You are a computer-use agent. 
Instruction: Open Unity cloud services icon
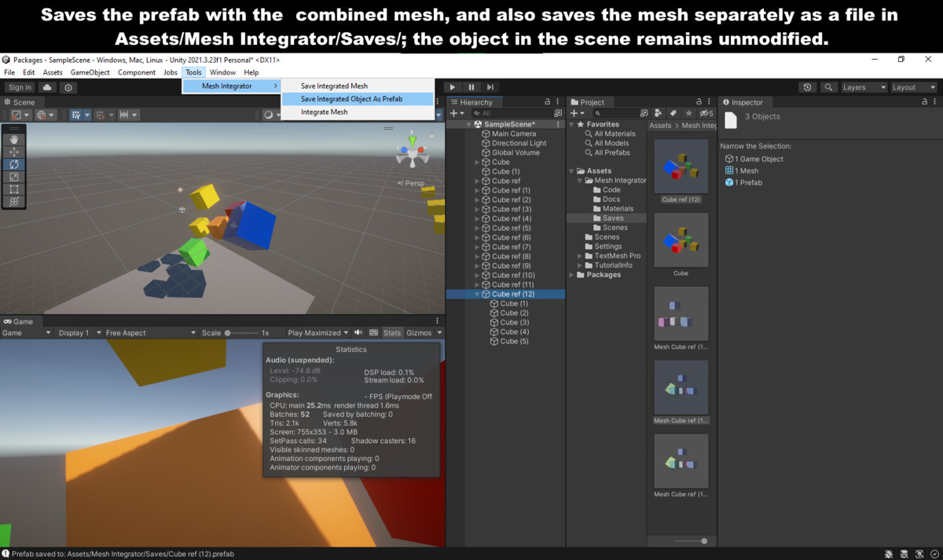point(47,87)
